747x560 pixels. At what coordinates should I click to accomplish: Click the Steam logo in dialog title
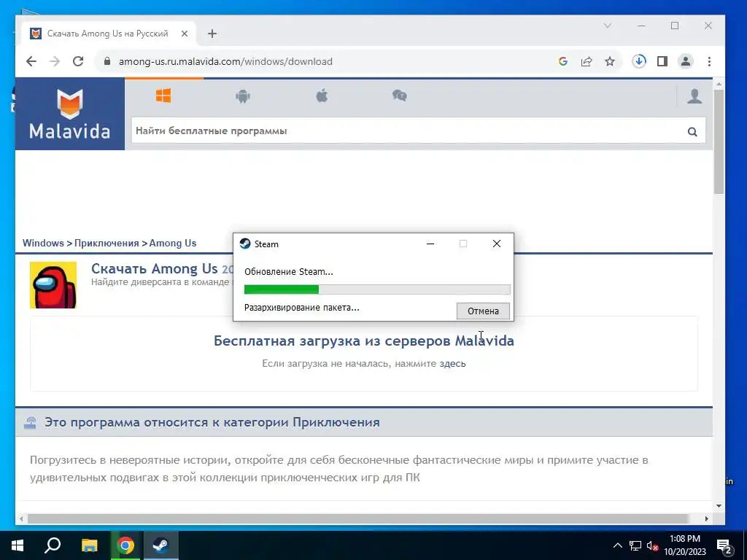pos(245,244)
